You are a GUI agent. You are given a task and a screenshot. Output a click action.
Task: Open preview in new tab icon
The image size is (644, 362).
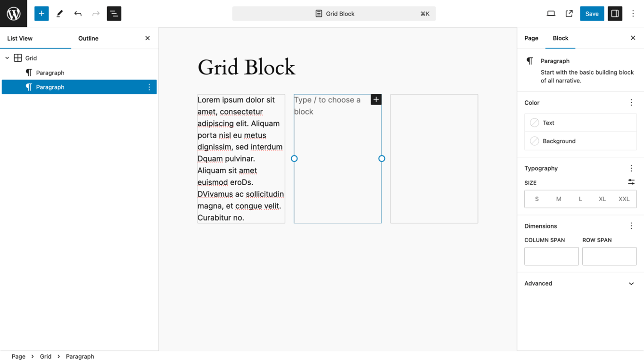tap(569, 13)
